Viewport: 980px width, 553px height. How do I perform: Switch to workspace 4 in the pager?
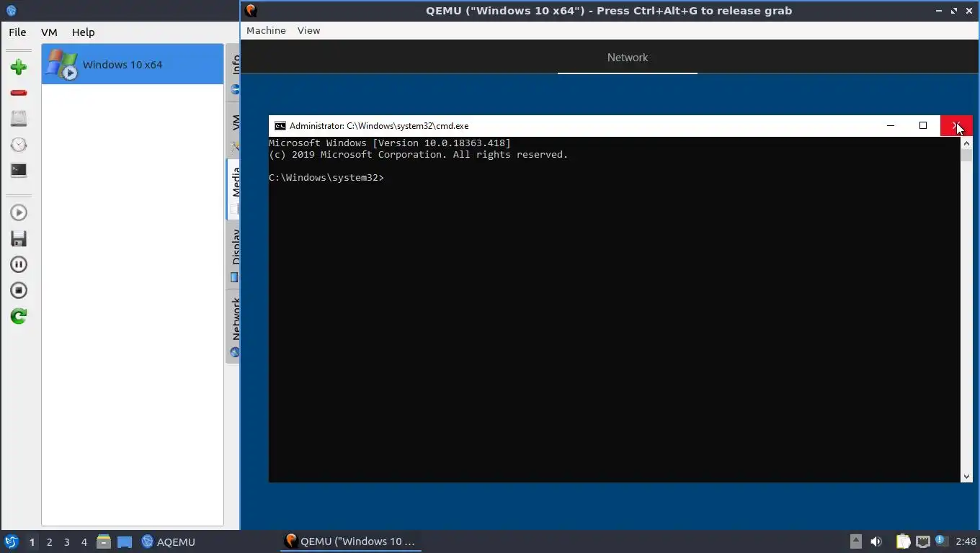[84, 542]
